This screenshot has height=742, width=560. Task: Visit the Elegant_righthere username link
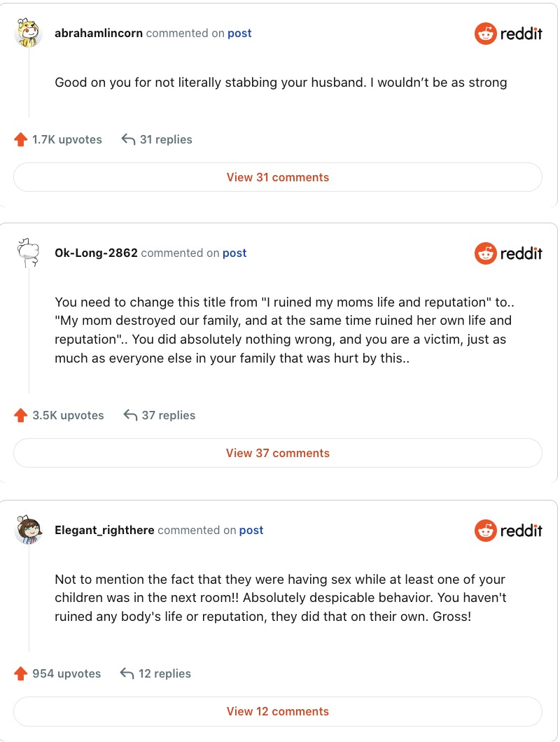click(104, 531)
